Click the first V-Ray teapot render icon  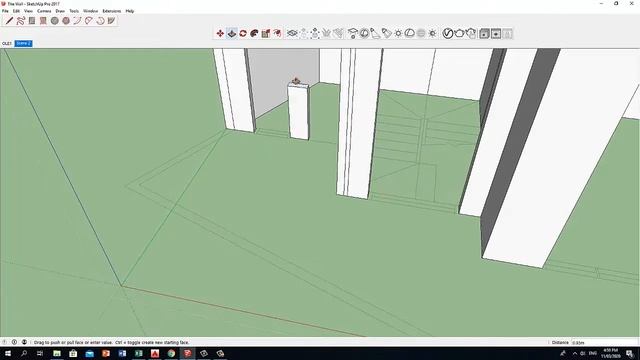[459, 33]
